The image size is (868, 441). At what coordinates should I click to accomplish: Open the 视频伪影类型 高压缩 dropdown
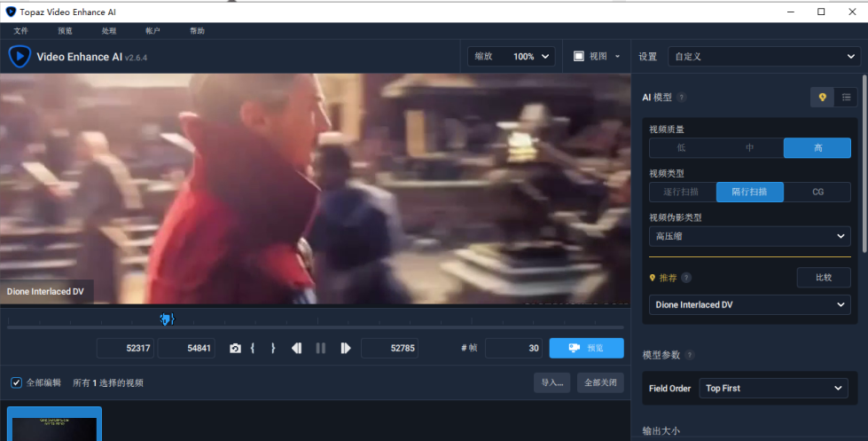pos(750,236)
